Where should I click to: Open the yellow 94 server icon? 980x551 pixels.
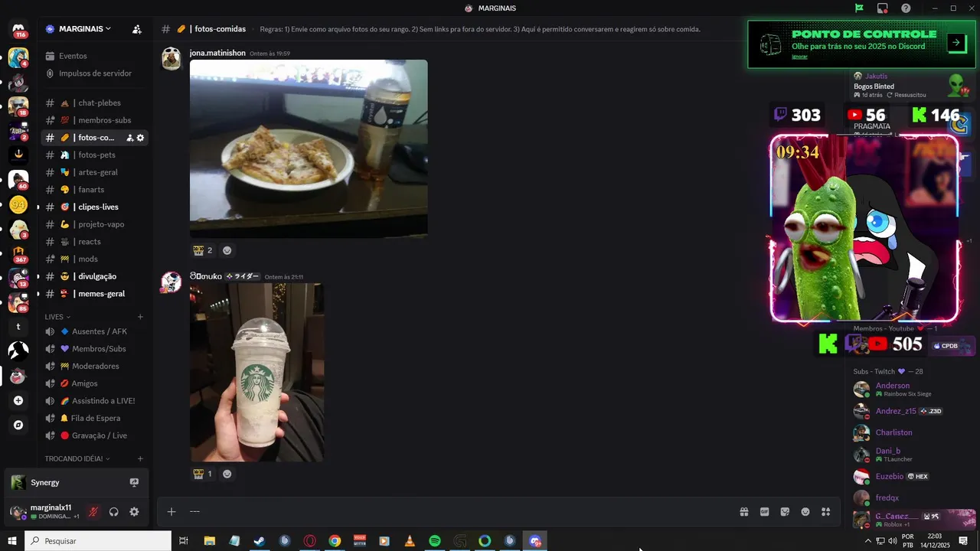click(18, 205)
